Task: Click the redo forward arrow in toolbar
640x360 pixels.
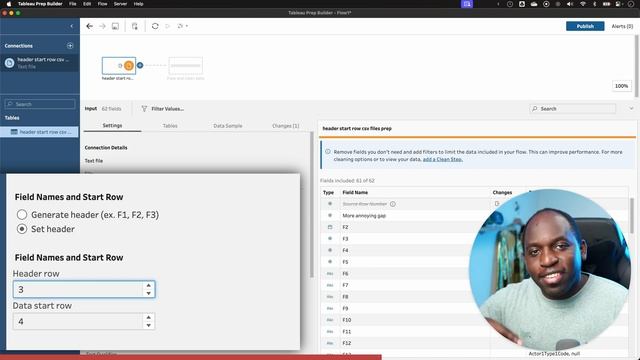Action: 102,26
